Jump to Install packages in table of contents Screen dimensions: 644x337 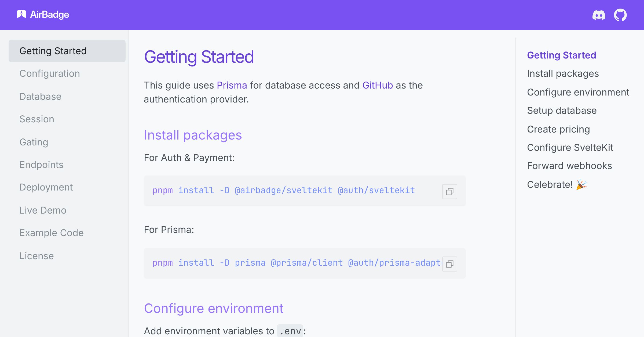563,74
